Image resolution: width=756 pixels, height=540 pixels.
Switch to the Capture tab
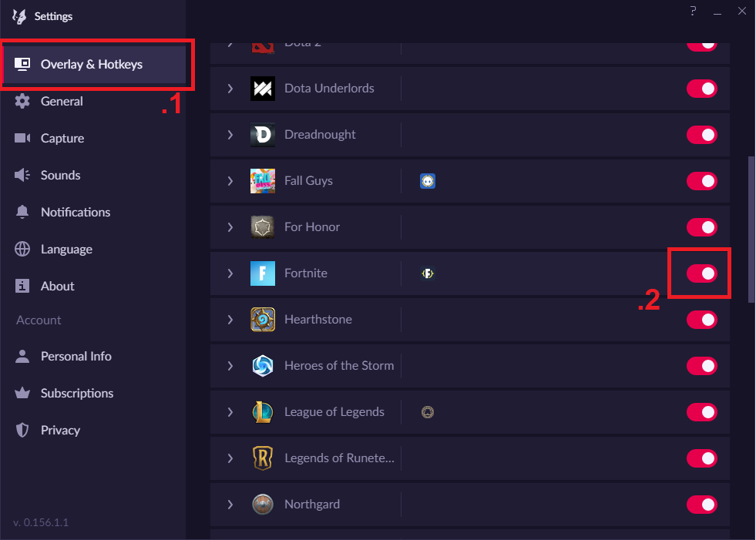pos(92,139)
